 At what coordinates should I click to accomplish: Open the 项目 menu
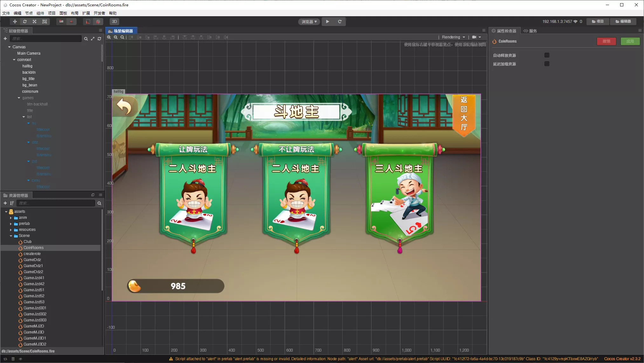click(x=51, y=13)
